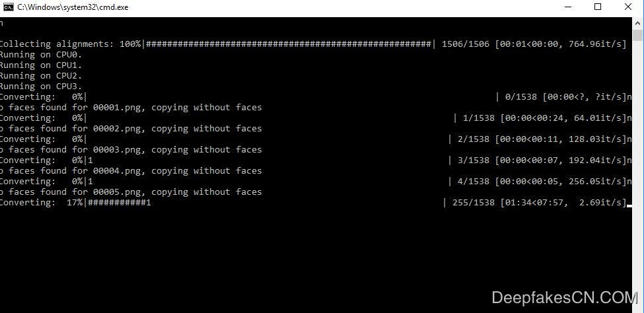
Task: Maximize the command prompt window
Action: pyautogui.click(x=598, y=7)
